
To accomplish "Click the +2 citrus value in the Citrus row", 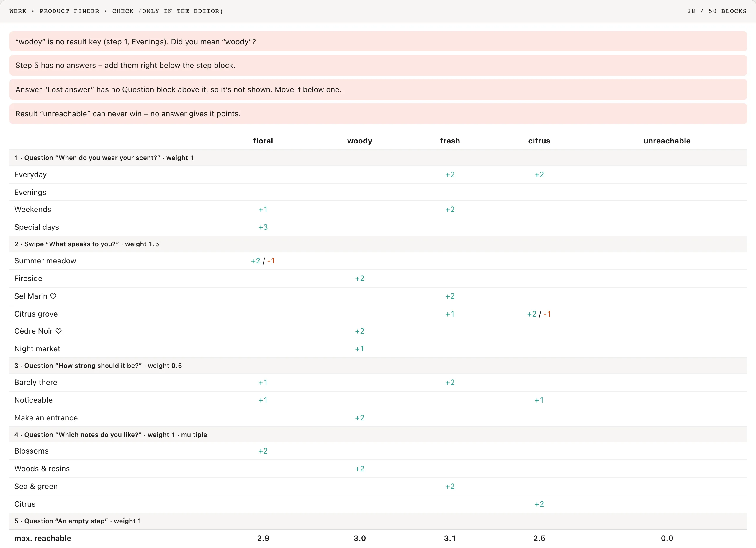I will (x=539, y=504).
